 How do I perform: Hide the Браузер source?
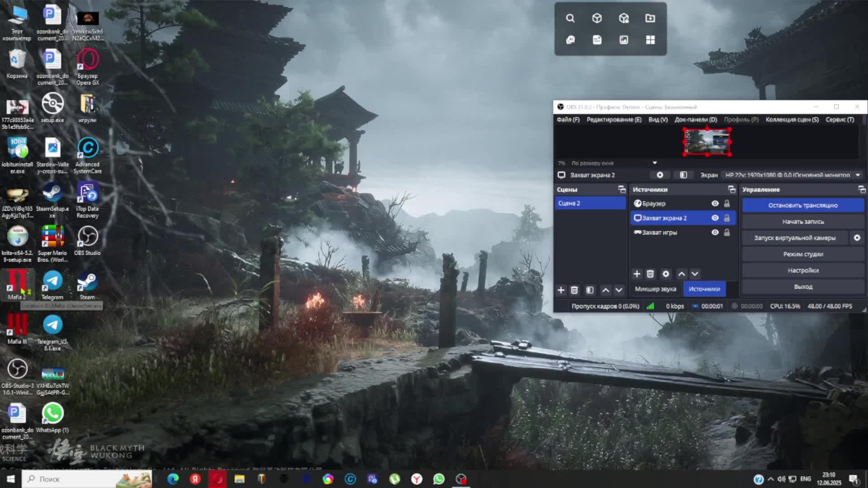click(715, 203)
